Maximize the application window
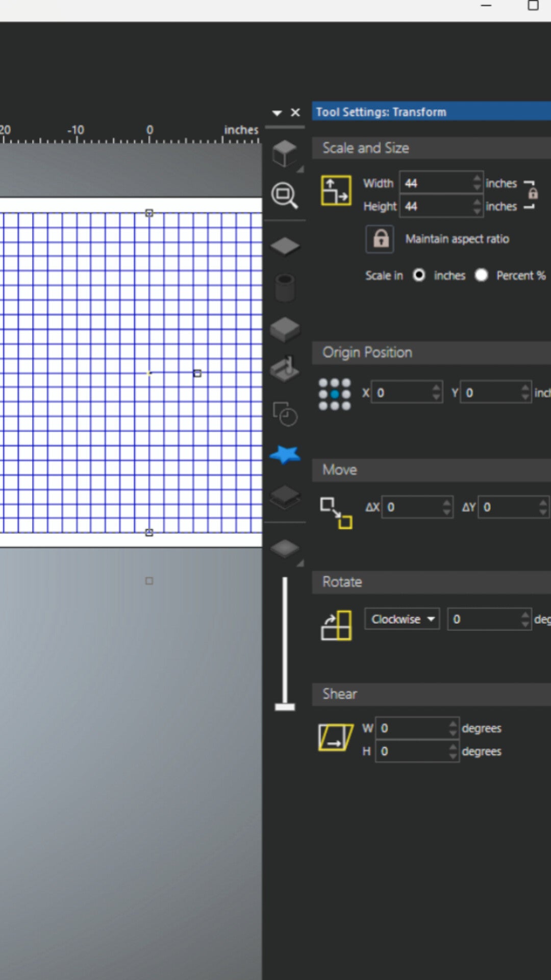 tap(533, 6)
